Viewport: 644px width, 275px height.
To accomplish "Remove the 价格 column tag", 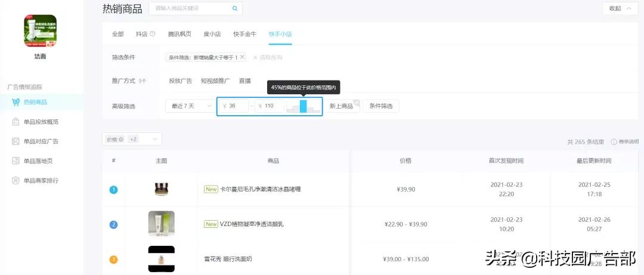I will 121,140.
